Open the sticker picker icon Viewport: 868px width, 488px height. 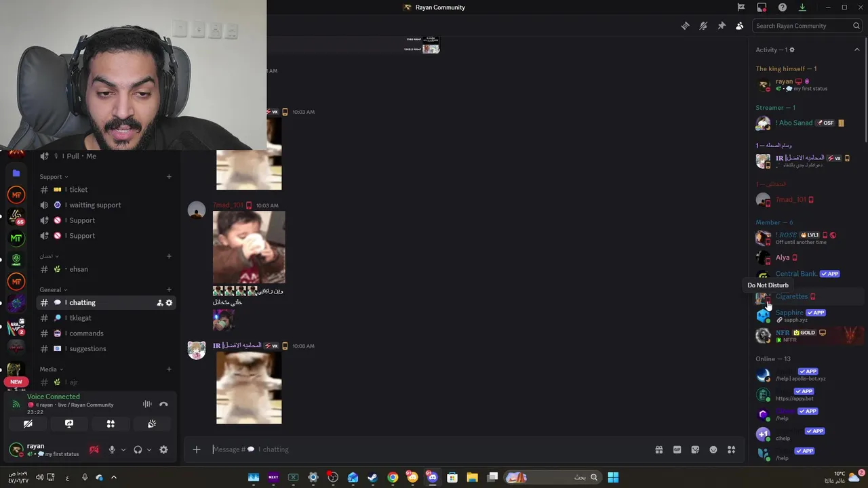pos(695,449)
